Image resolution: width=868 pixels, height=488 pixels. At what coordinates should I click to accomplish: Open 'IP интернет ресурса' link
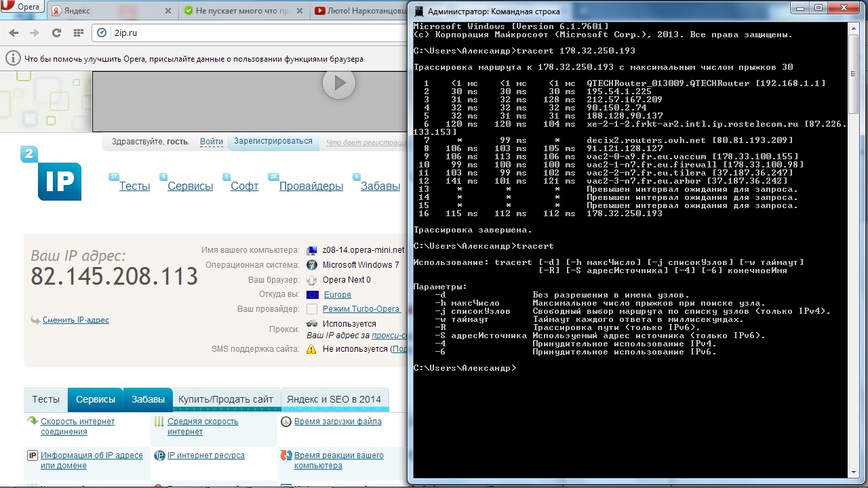point(206,455)
